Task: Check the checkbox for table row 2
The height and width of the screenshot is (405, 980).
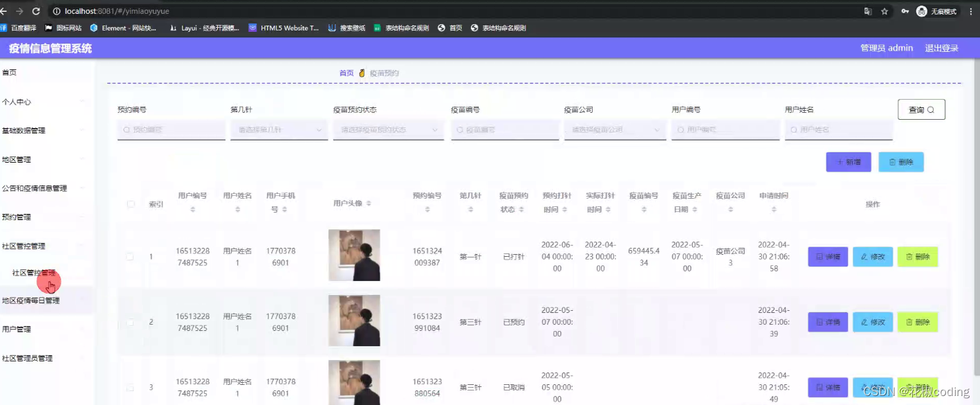Action: coord(130,321)
